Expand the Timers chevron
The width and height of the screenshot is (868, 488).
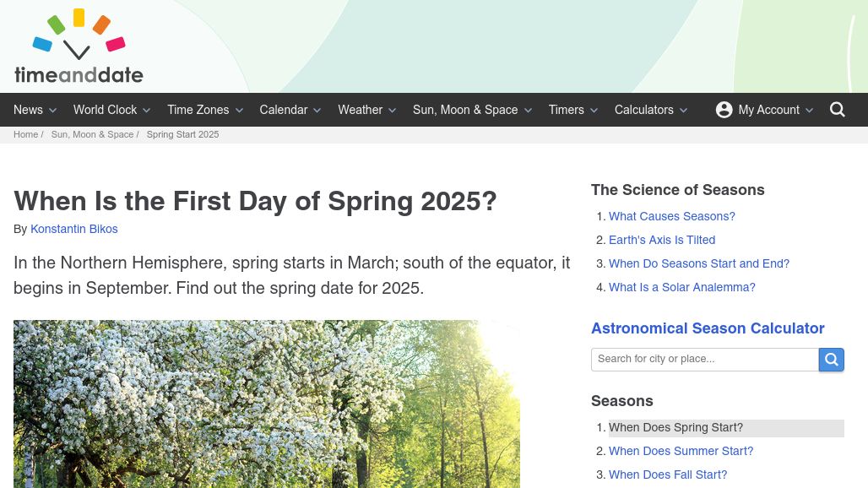[594, 110]
